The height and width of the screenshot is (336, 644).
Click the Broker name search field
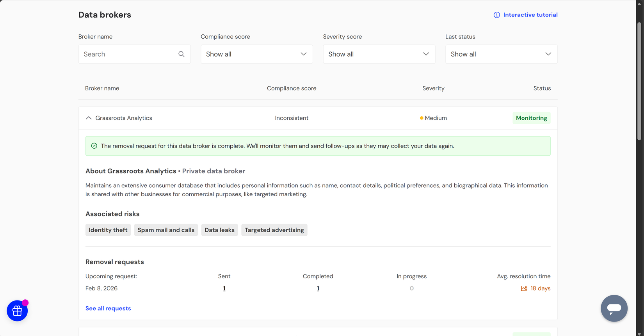click(129, 54)
